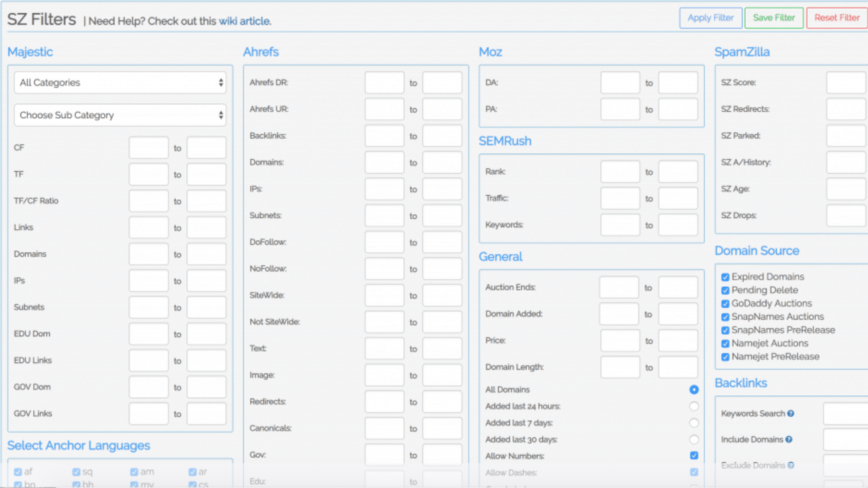Viewport: 868px width, 488px height.
Task: Toggle the SnapNames Auctions checkbox
Action: pos(726,317)
